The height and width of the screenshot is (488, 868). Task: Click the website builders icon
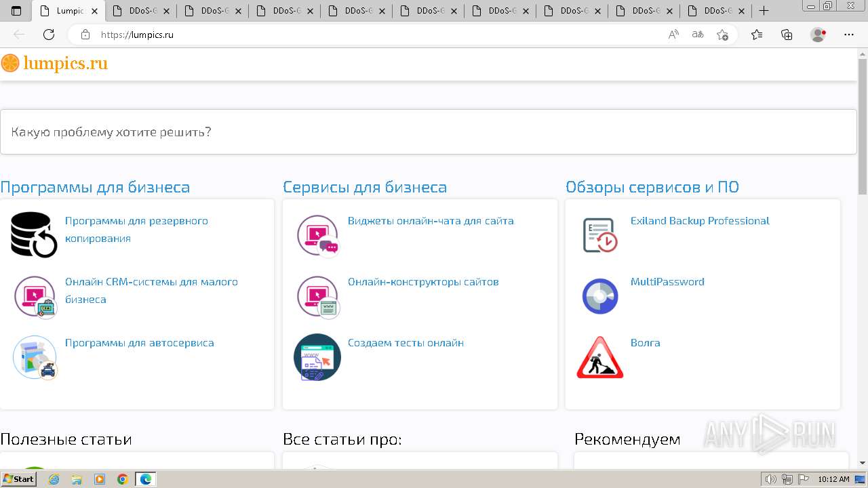click(x=317, y=297)
